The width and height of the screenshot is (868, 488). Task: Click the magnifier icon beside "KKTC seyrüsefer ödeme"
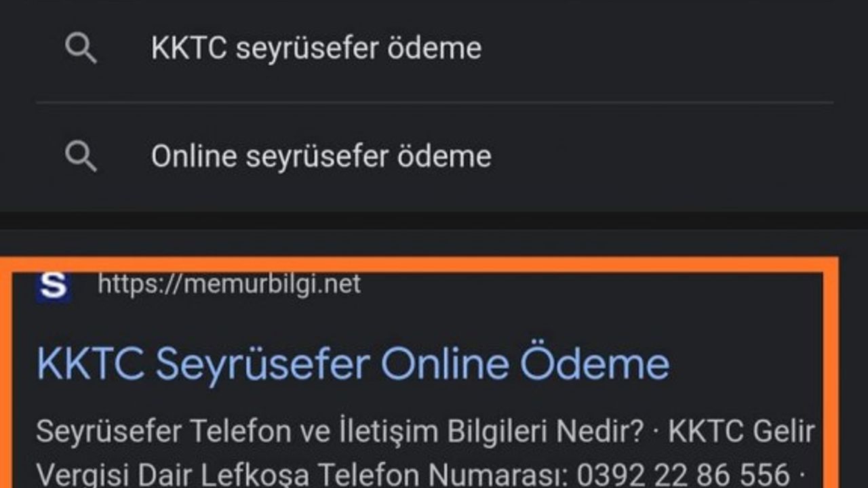point(81,49)
